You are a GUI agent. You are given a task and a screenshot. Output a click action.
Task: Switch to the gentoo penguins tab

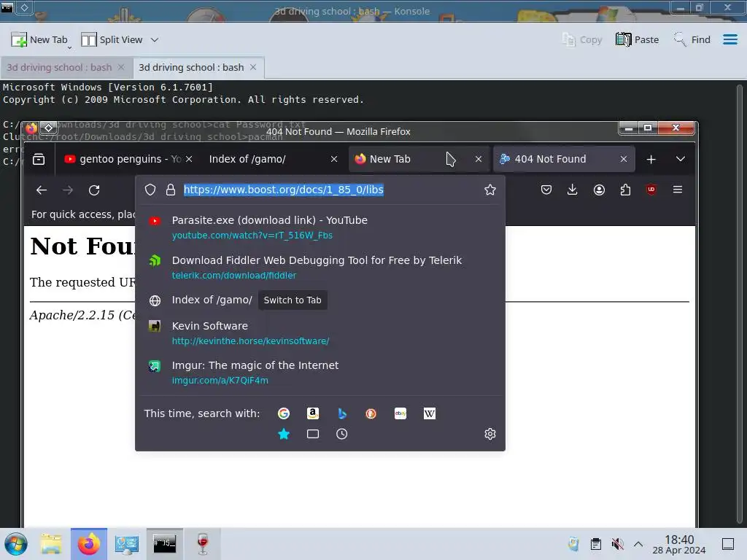pyautogui.click(x=123, y=159)
